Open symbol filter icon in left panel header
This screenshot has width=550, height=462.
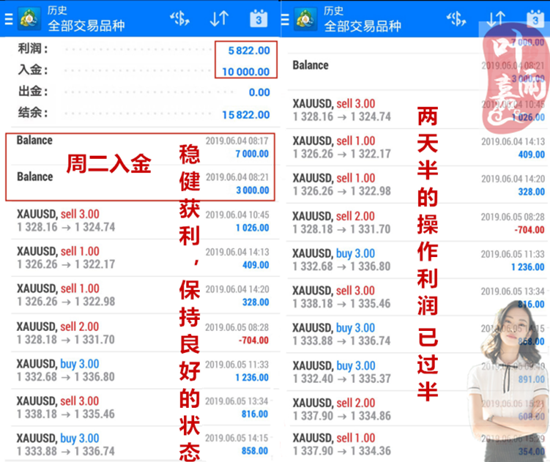coord(180,19)
